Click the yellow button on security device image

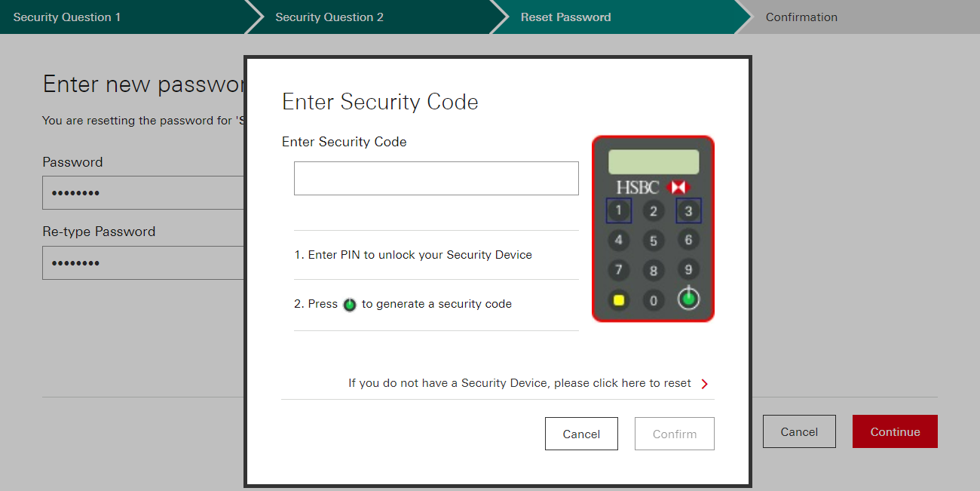coord(619,300)
